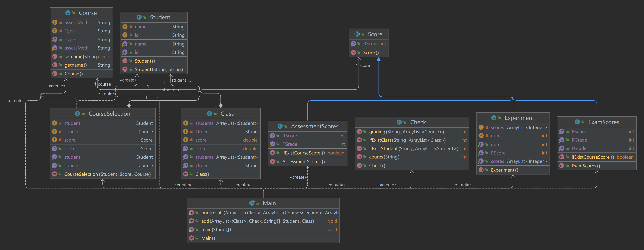Click the Main class runnable icon
This screenshot has height=250, width=644.
click(252, 203)
